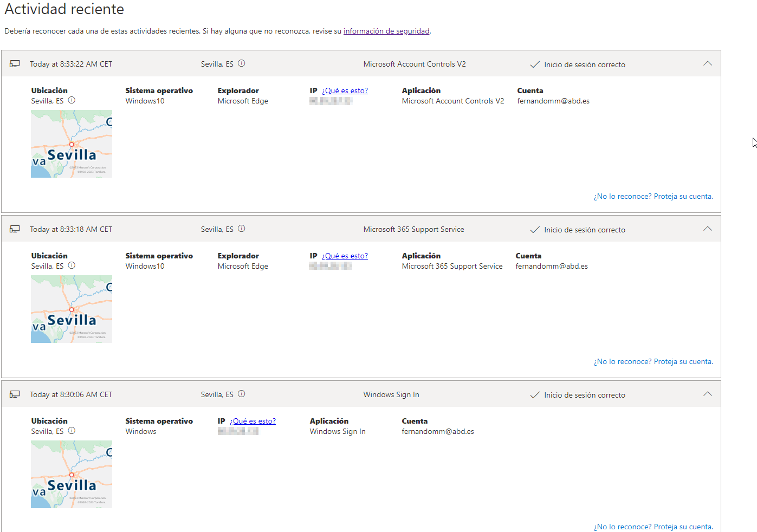The image size is (757, 532).
Task: Open Sevilla map in 8:30:06 AM entry
Action: [x=72, y=475]
